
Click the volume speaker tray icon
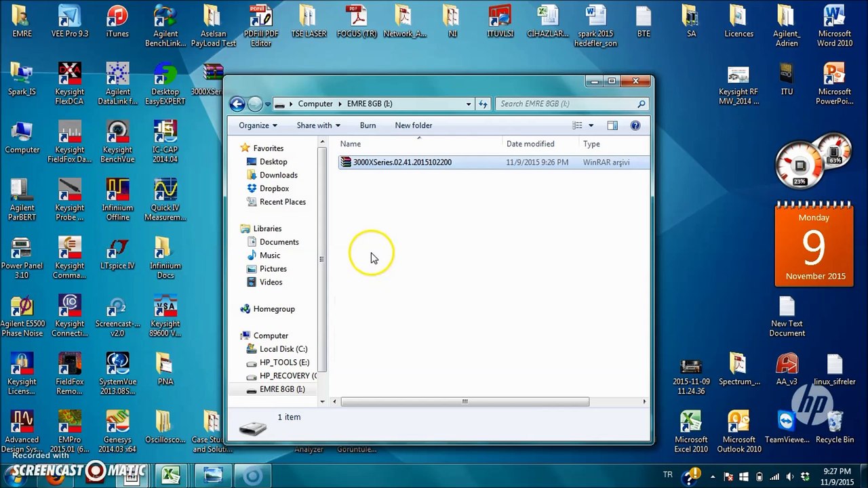pyautogui.click(x=789, y=476)
